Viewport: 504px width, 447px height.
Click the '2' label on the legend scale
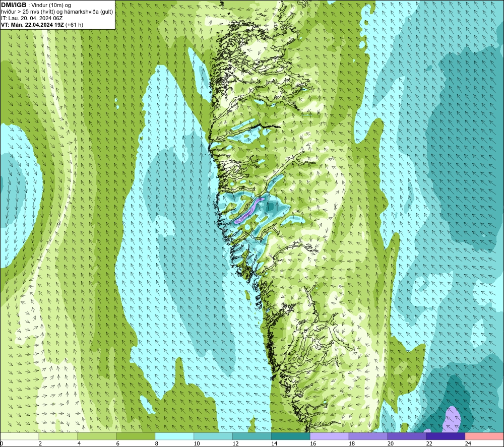(40, 443)
